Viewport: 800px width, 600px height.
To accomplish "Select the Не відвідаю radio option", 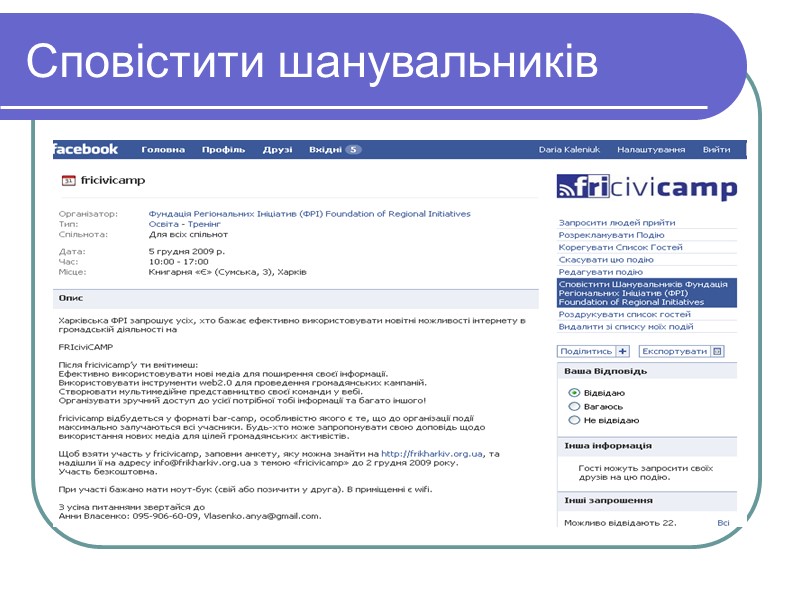I will click(x=574, y=420).
